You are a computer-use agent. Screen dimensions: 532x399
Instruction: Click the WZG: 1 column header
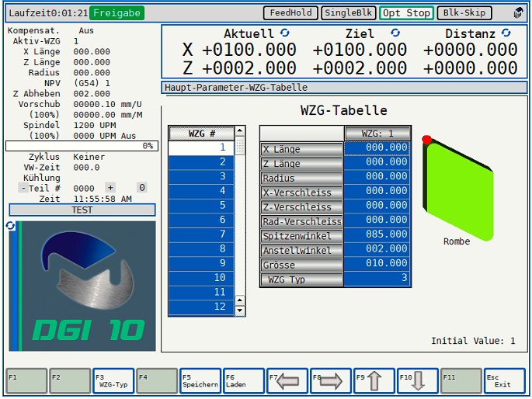tap(377, 134)
